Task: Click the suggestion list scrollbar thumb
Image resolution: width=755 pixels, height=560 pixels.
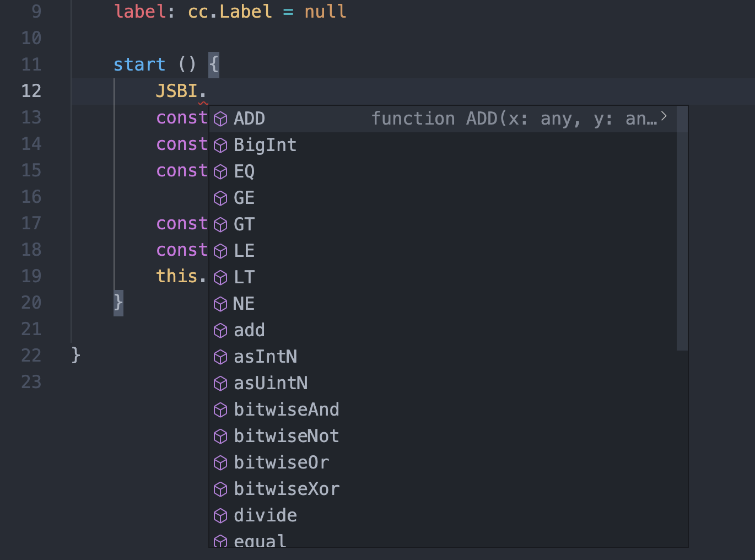Action: click(x=682, y=228)
